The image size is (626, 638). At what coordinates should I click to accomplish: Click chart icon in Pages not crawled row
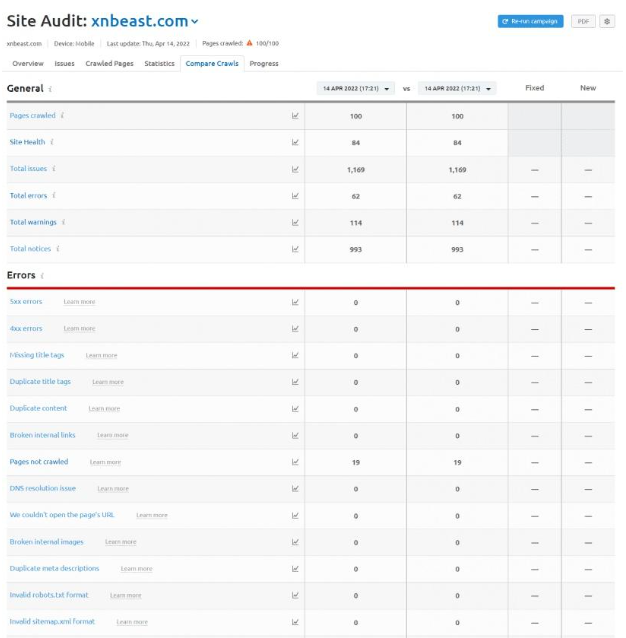(x=295, y=462)
